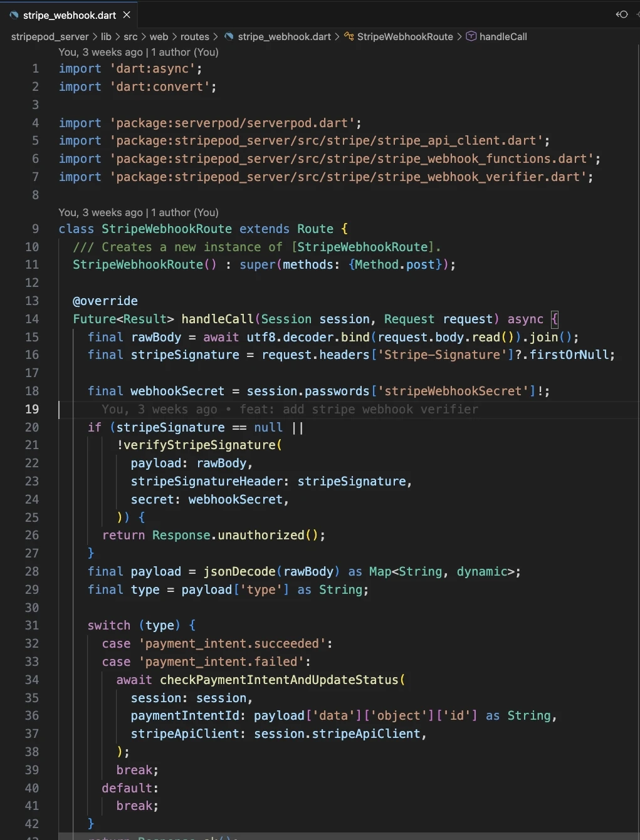Click StripeWebhookRoute in class declaration

(x=167, y=229)
